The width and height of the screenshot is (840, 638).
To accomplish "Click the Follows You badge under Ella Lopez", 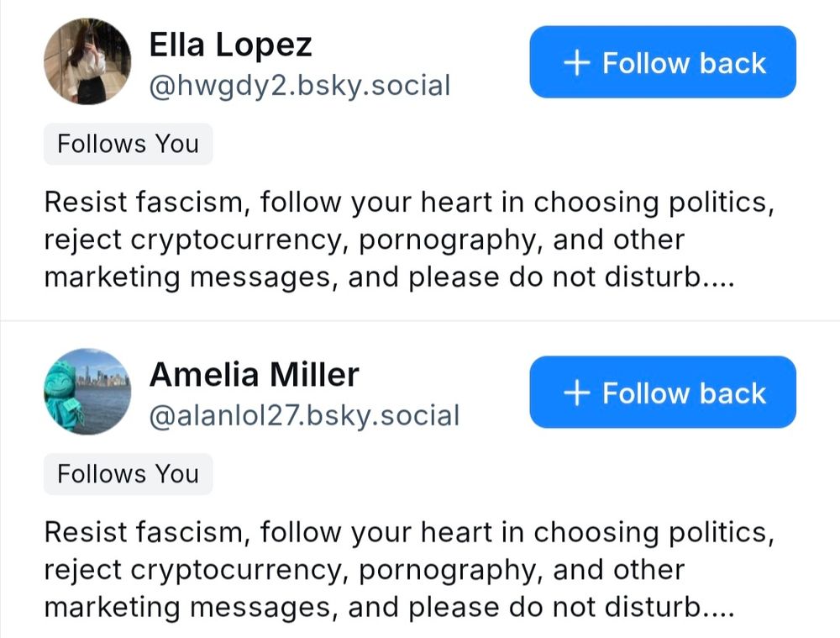I will 128,144.
